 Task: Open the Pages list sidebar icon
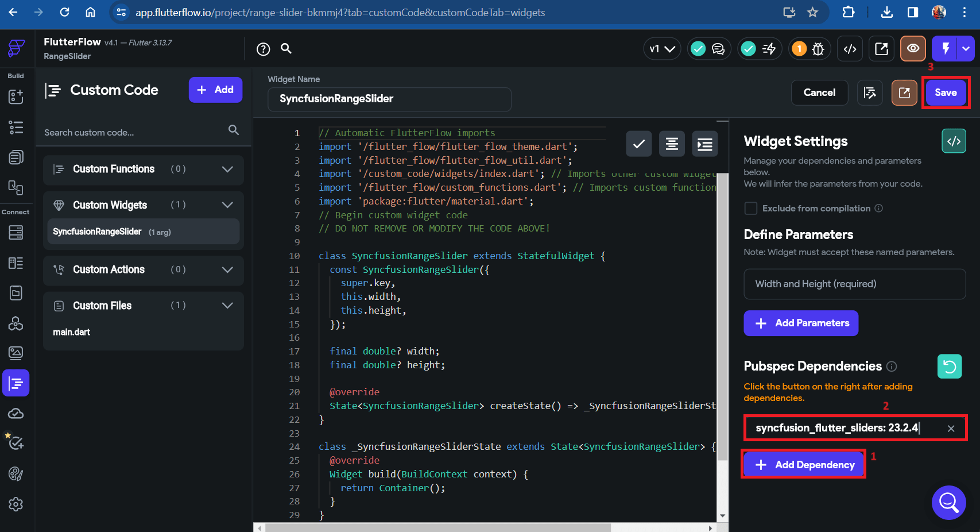tap(16, 157)
